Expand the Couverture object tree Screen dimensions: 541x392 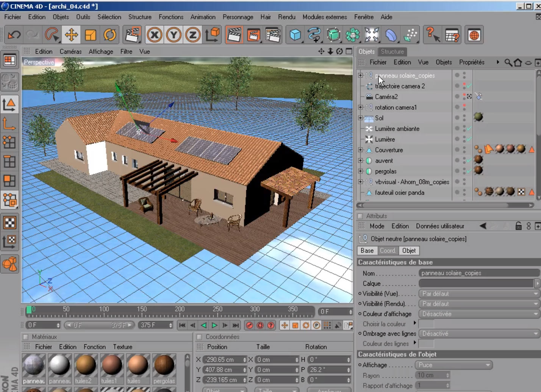click(x=360, y=150)
